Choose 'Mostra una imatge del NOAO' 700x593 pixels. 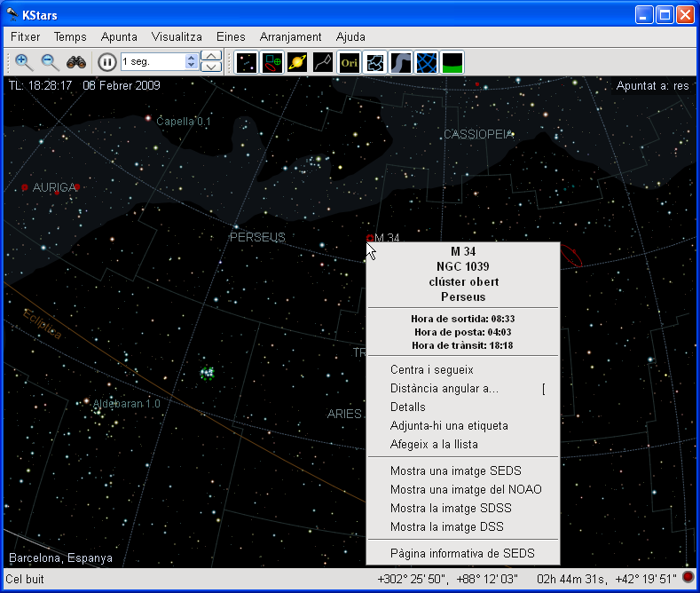point(463,490)
